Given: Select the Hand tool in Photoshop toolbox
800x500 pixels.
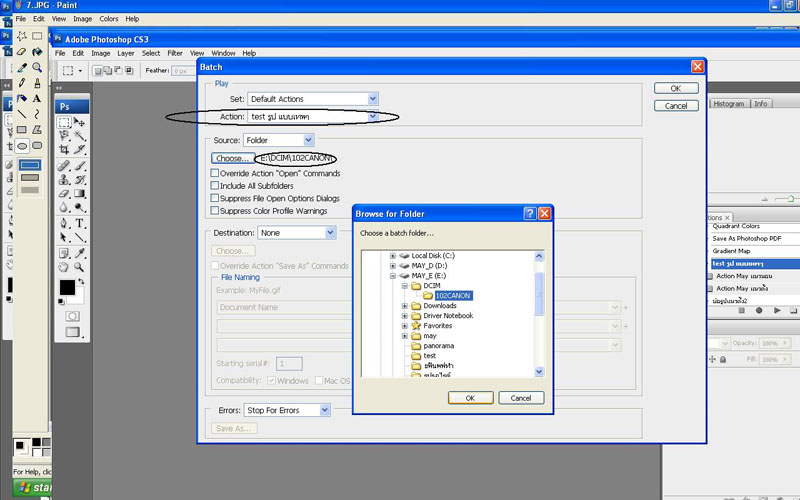Looking at the screenshot, I should coord(64,267).
